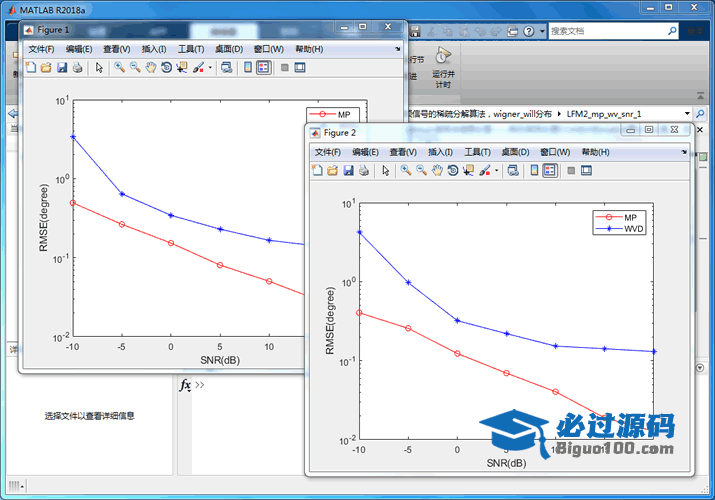Click Open File icon in Figure 1 toolbar
715x500 pixels.
pyautogui.click(x=46, y=67)
